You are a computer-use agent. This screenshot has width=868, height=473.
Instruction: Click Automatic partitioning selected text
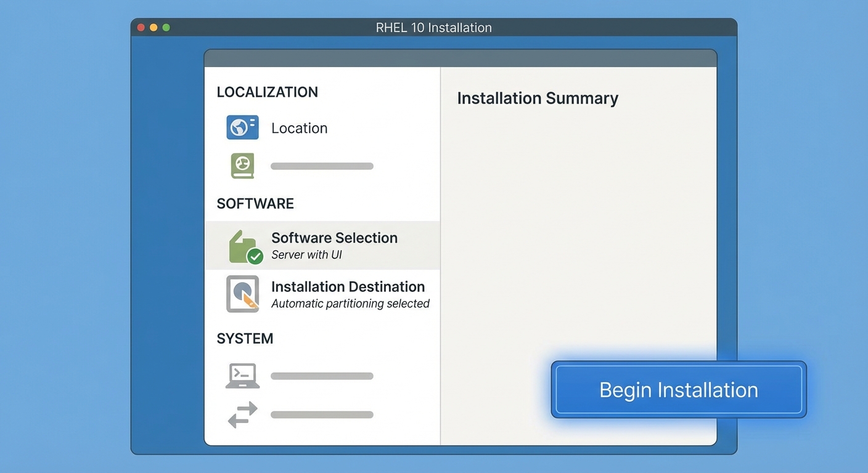[x=350, y=304]
